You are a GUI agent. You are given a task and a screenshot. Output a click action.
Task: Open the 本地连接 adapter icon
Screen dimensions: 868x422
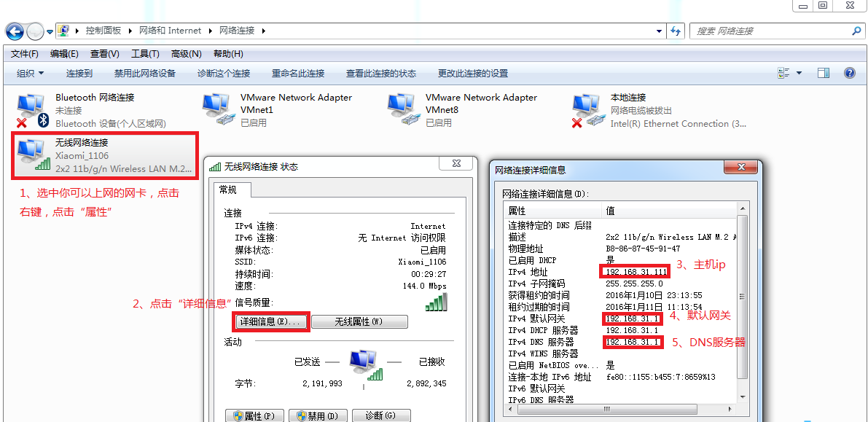pyautogui.click(x=587, y=106)
